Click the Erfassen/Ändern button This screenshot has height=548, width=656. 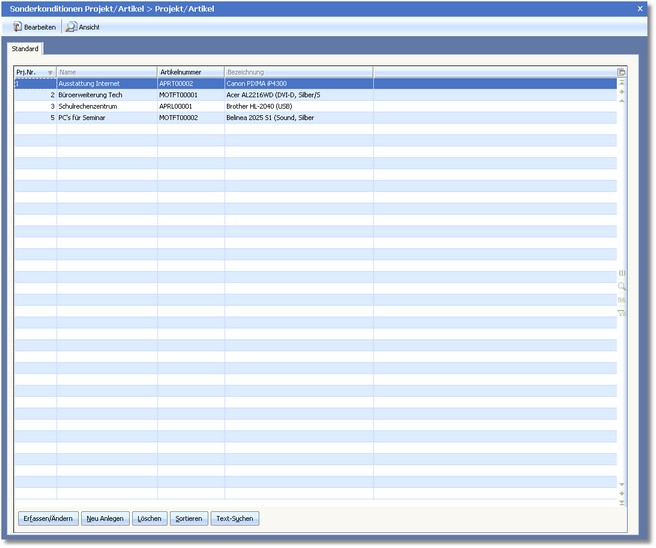pyautogui.click(x=46, y=518)
